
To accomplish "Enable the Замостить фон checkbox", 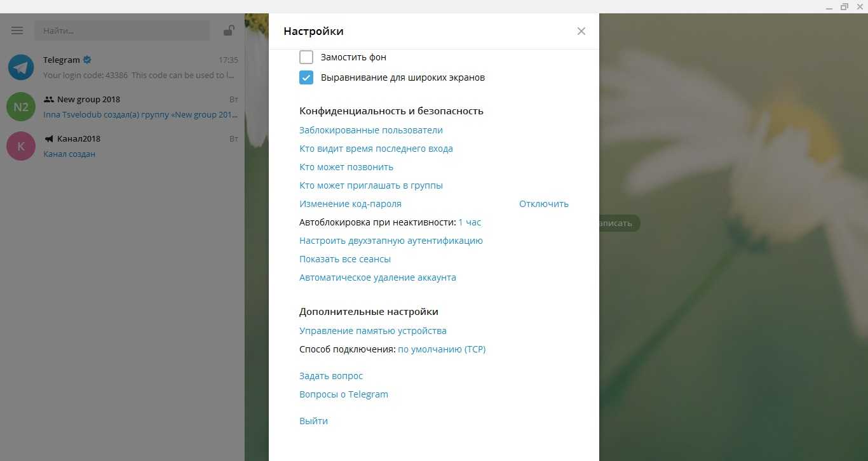I will (306, 57).
